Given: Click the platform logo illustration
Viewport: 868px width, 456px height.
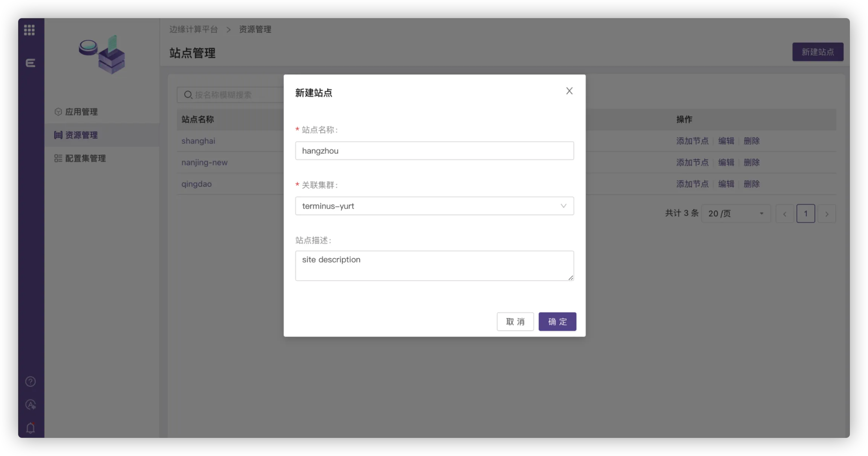Looking at the screenshot, I should click(x=102, y=55).
